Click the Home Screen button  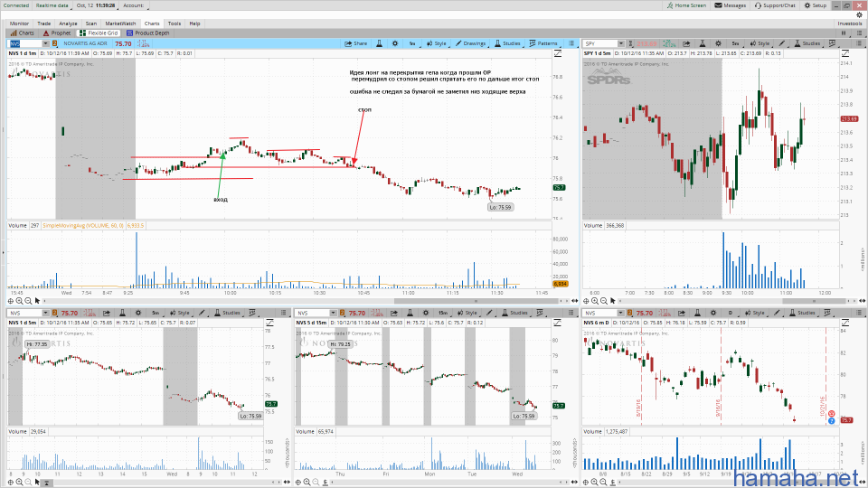click(686, 5)
